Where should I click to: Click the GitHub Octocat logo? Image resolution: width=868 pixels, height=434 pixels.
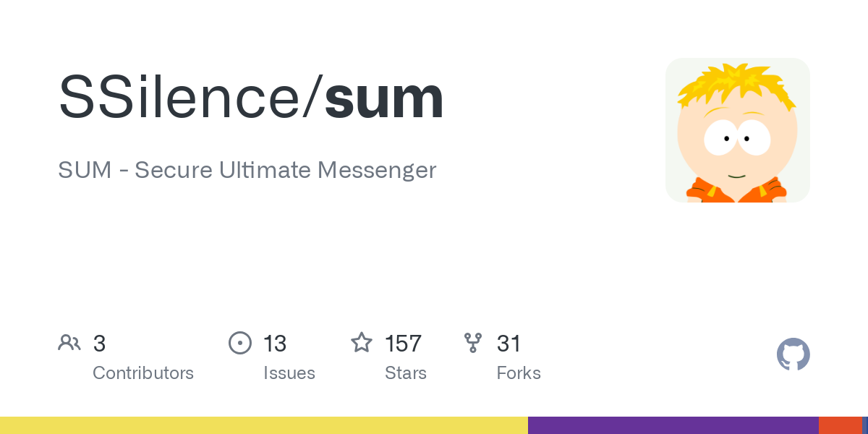click(793, 354)
